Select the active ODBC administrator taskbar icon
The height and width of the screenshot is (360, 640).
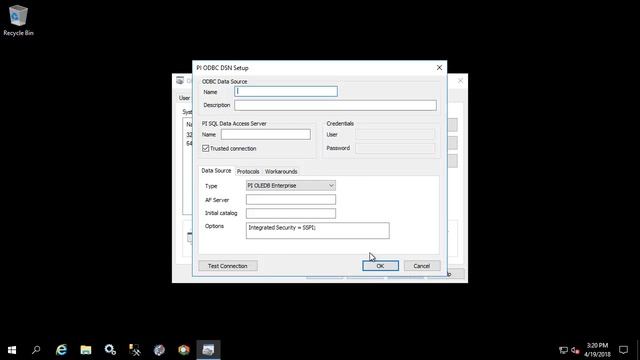(208, 350)
